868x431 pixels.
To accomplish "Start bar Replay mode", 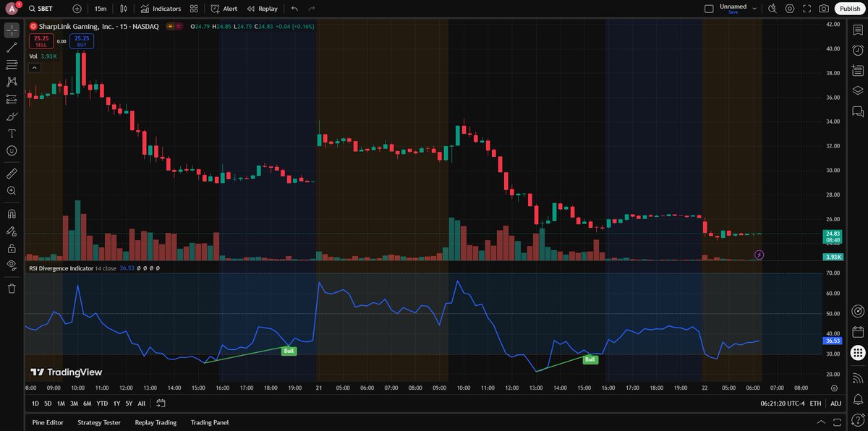I will (262, 9).
